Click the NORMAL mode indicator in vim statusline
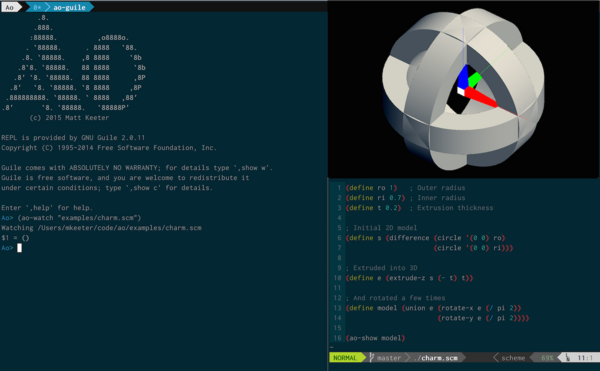This screenshot has width=600, height=371. point(344,358)
